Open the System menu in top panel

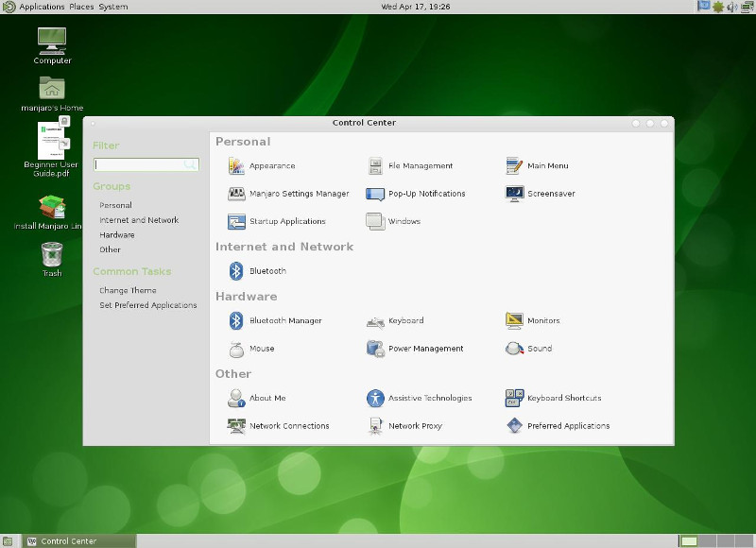(113, 7)
